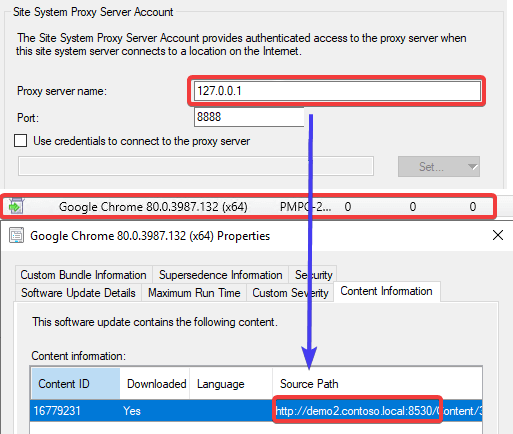Enable Use credentials to connect to proxy
This screenshot has height=434, width=513.
coord(21,141)
